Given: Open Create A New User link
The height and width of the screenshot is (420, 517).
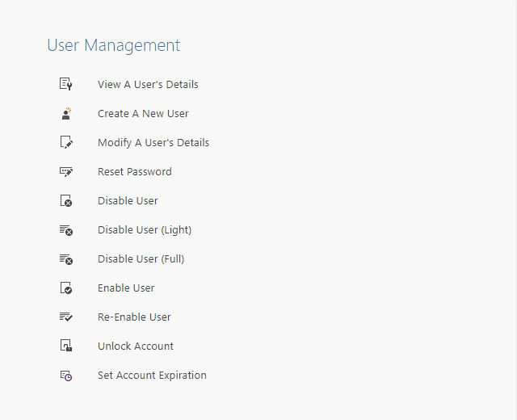Looking at the screenshot, I should tap(143, 113).
